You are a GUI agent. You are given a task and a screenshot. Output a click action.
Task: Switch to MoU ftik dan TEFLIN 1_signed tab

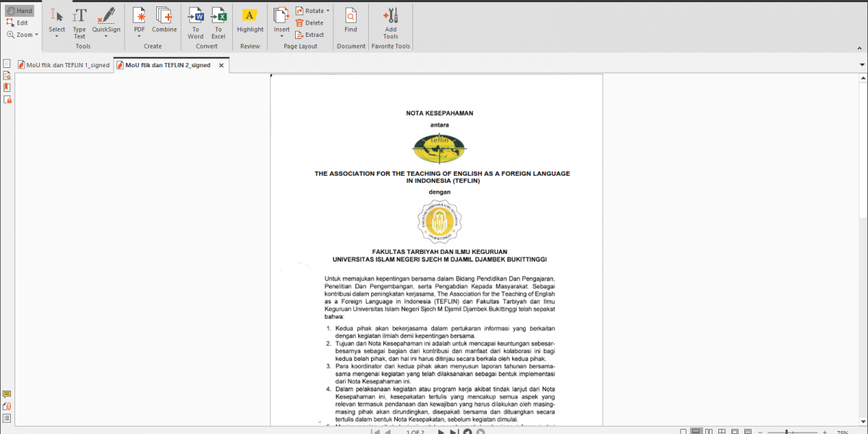tap(64, 65)
